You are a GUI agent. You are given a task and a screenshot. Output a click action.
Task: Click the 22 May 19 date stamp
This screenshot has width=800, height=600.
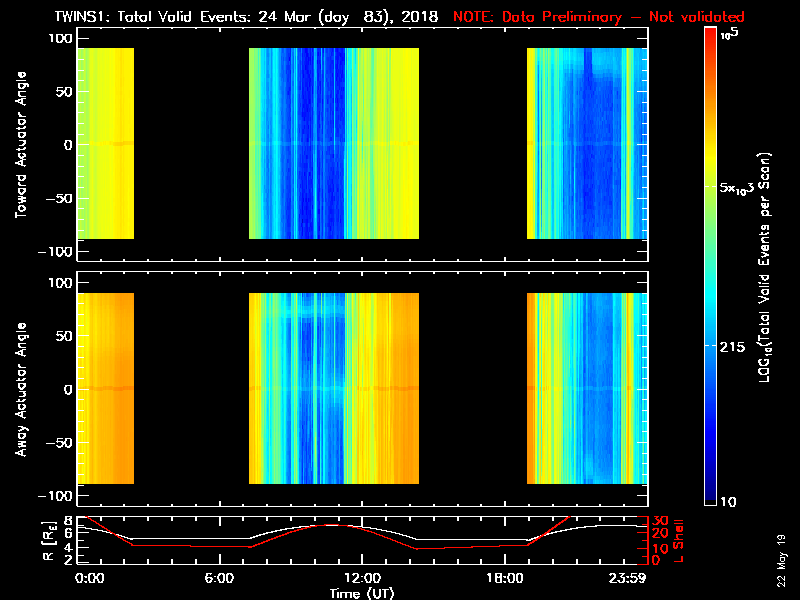781,560
